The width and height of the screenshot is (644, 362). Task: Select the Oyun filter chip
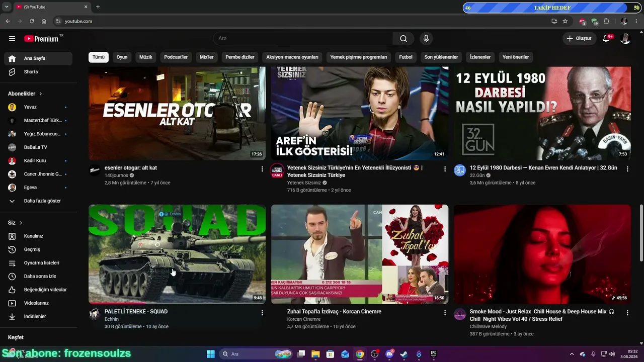(x=122, y=57)
